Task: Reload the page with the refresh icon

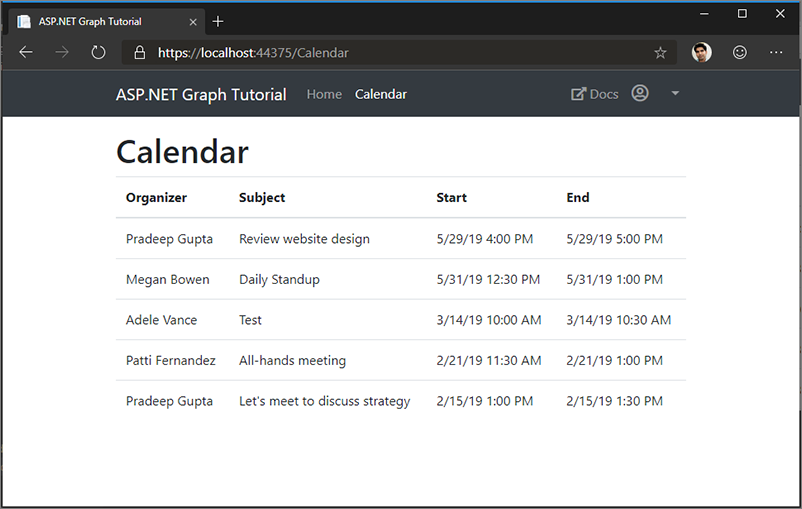Action: [x=98, y=52]
